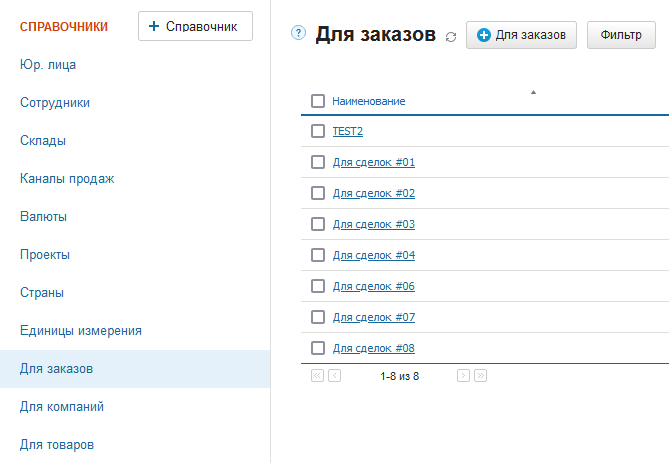Select checkbox for Для сделок #03
Viewport: 669px width, 463px height.
point(318,224)
